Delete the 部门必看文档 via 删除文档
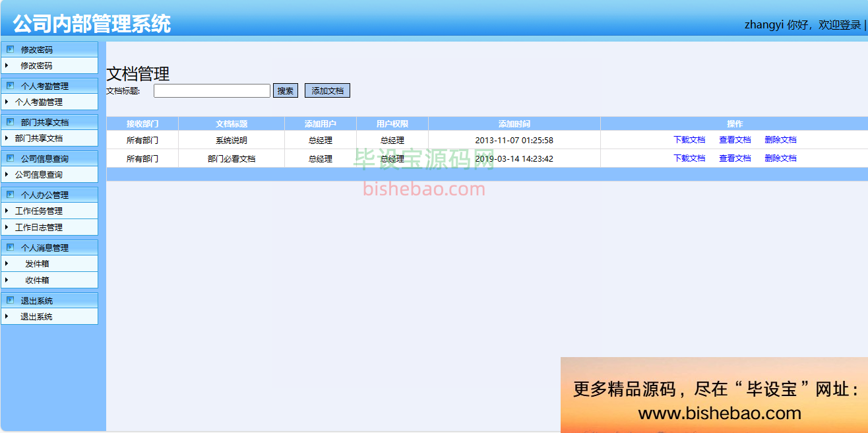The width and height of the screenshot is (868, 433). pos(780,158)
